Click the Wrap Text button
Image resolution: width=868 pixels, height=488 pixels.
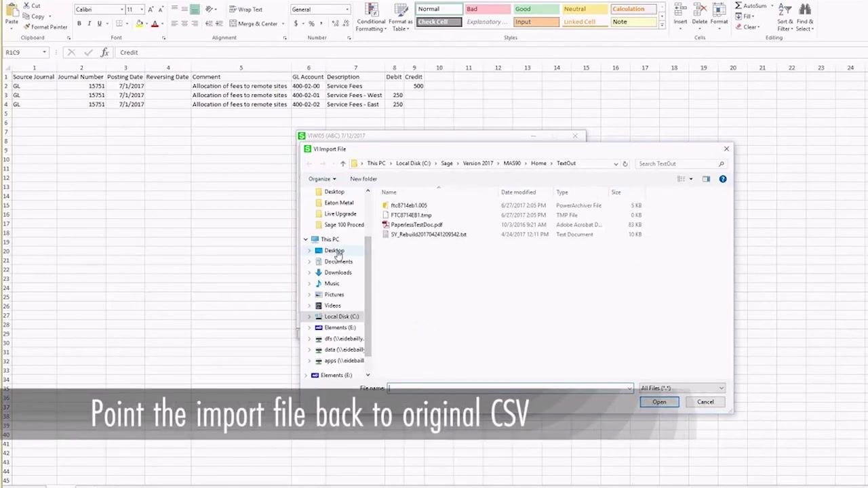pyautogui.click(x=245, y=9)
